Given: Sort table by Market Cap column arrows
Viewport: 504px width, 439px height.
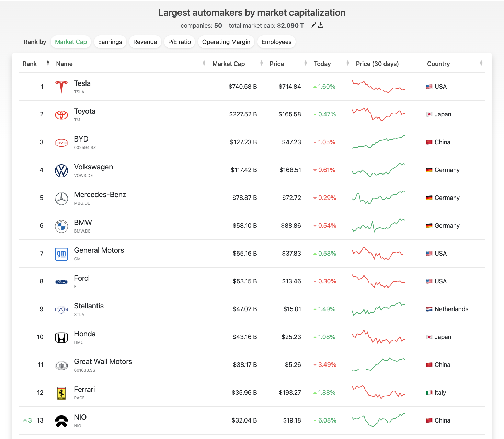Looking at the screenshot, I should click(x=261, y=63).
